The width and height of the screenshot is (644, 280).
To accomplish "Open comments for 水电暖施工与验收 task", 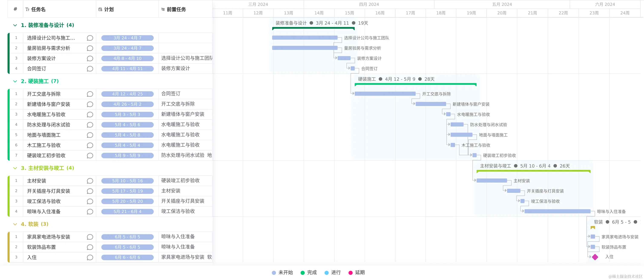I will [x=90, y=115].
